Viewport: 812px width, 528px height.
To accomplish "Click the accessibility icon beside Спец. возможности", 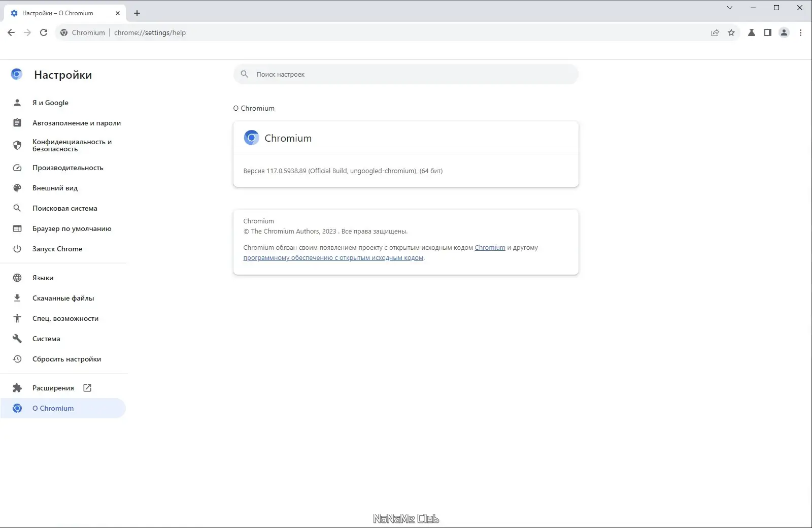I will coord(17,318).
